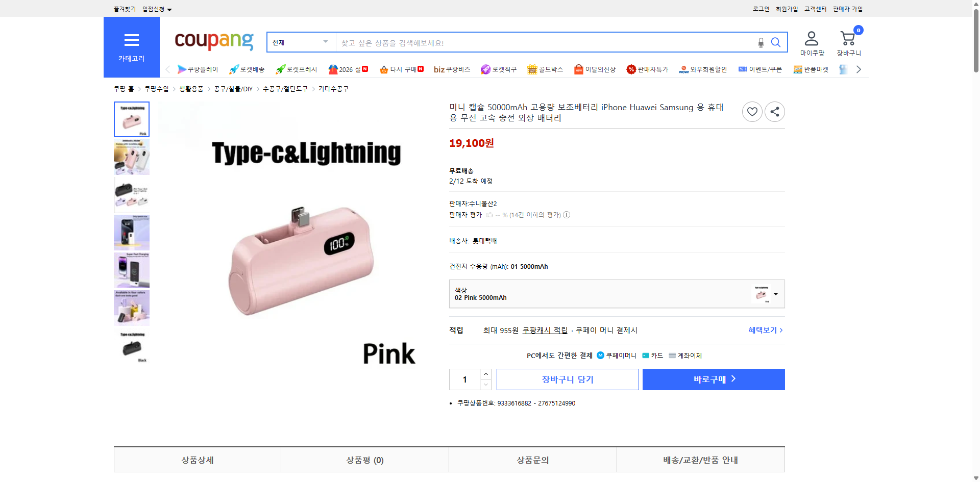Share the product using the share icon
The width and height of the screenshot is (980, 482).
(x=774, y=111)
